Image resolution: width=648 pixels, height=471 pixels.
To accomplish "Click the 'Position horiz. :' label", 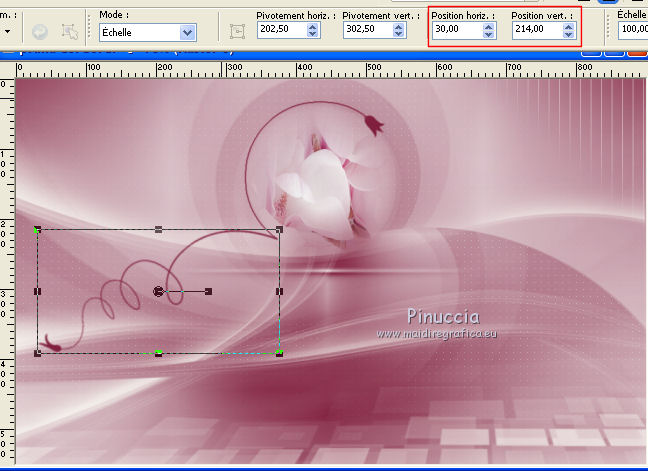I will click(463, 16).
